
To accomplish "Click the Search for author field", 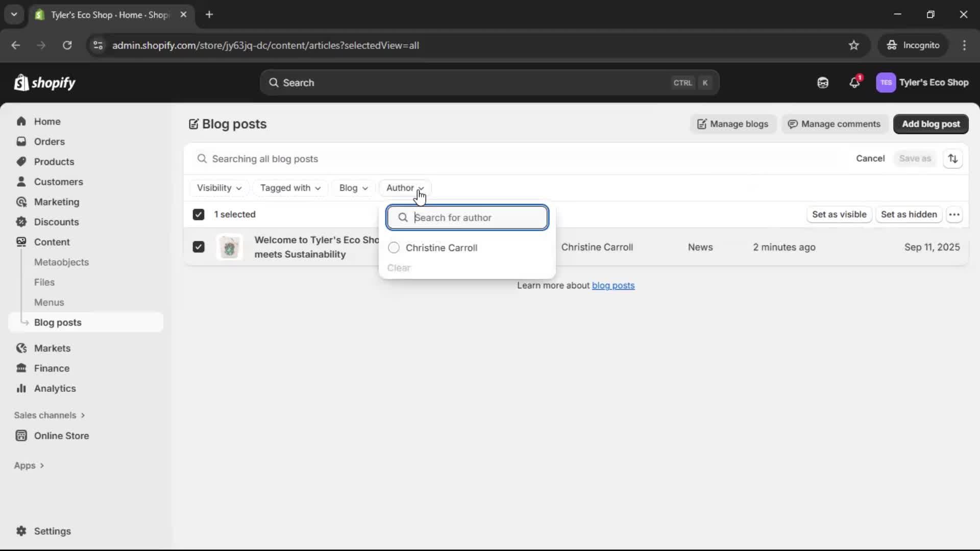I will 467,217.
